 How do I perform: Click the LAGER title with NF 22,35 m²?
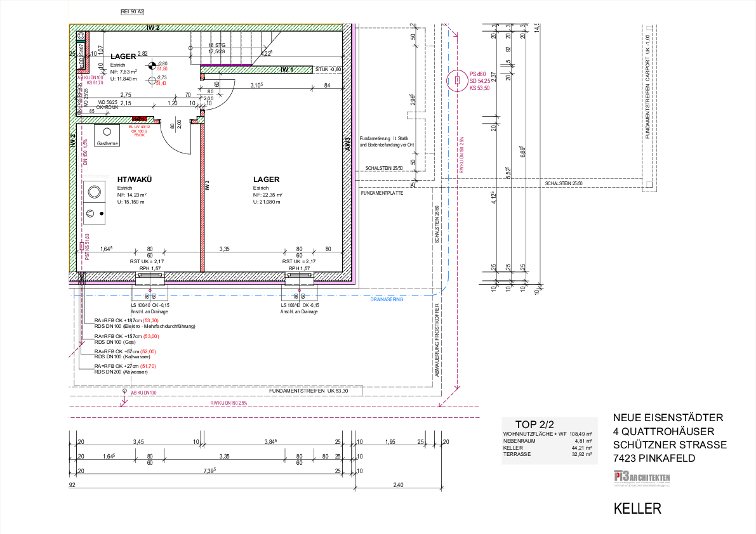tap(266, 179)
